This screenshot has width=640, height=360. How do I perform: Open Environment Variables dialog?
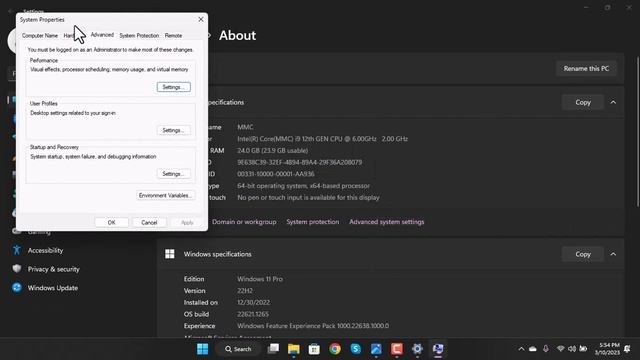165,196
